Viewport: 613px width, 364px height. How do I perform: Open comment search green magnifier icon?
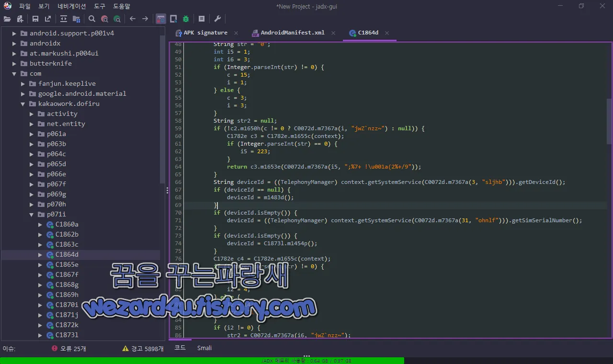(x=117, y=19)
